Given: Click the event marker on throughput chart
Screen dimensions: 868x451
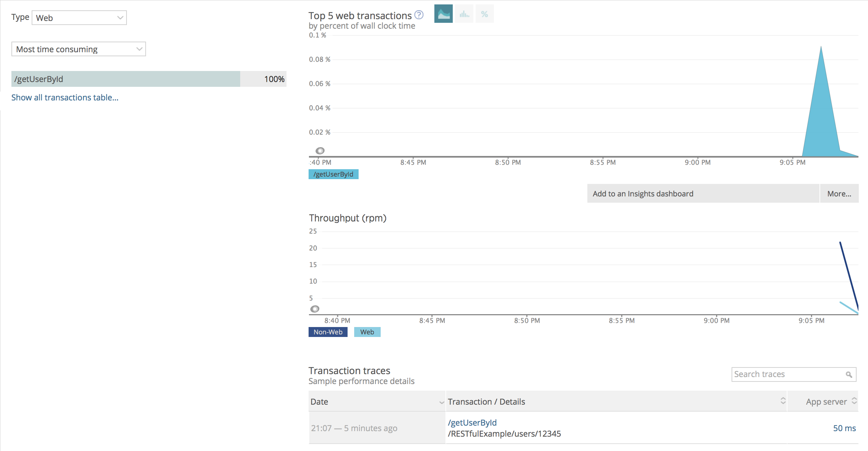Looking at the screenshot, I should click(315, 309).
